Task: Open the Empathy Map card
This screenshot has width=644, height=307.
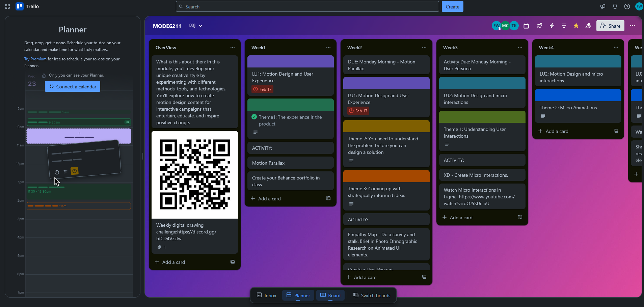Action: [x=386, y=245]
